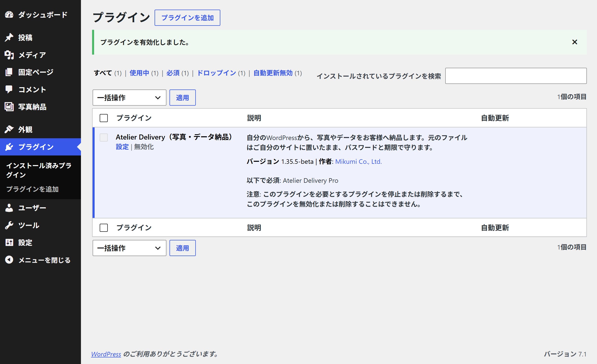Open the Mikumi Co., Ltd. author link

pos(358,162)
